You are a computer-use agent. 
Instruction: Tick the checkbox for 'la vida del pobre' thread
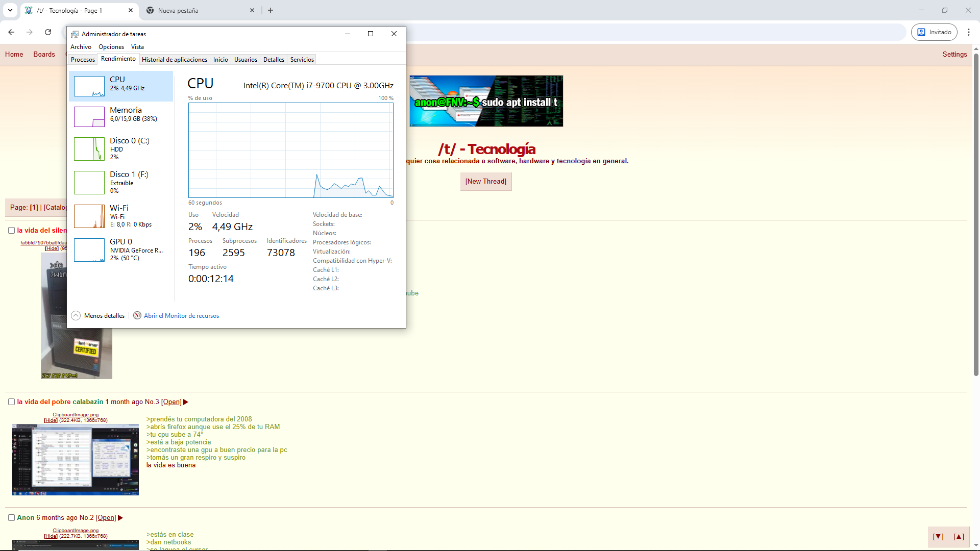point(11,402)
